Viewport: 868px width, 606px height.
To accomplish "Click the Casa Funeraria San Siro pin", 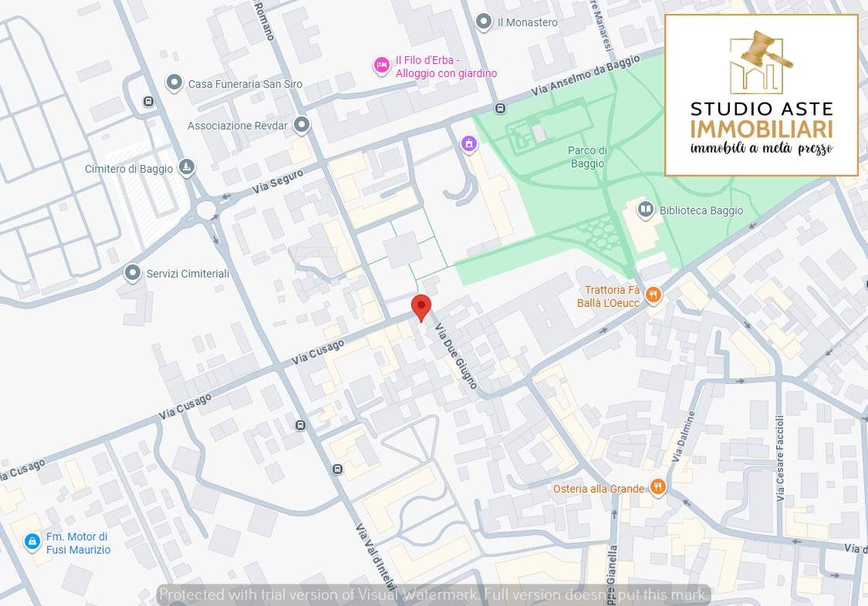I will point(174,83).
